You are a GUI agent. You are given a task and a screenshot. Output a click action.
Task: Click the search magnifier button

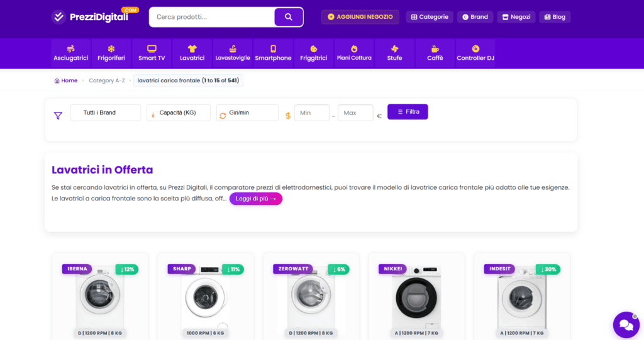point(288,17)
